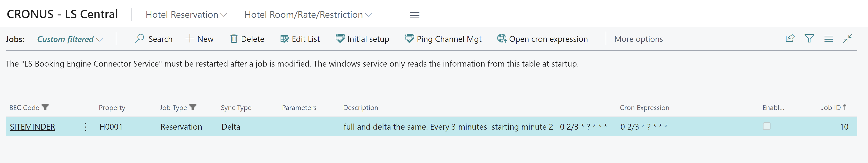
Task: Click the Search magnifier icon
Action: click(x=139, y=39)
